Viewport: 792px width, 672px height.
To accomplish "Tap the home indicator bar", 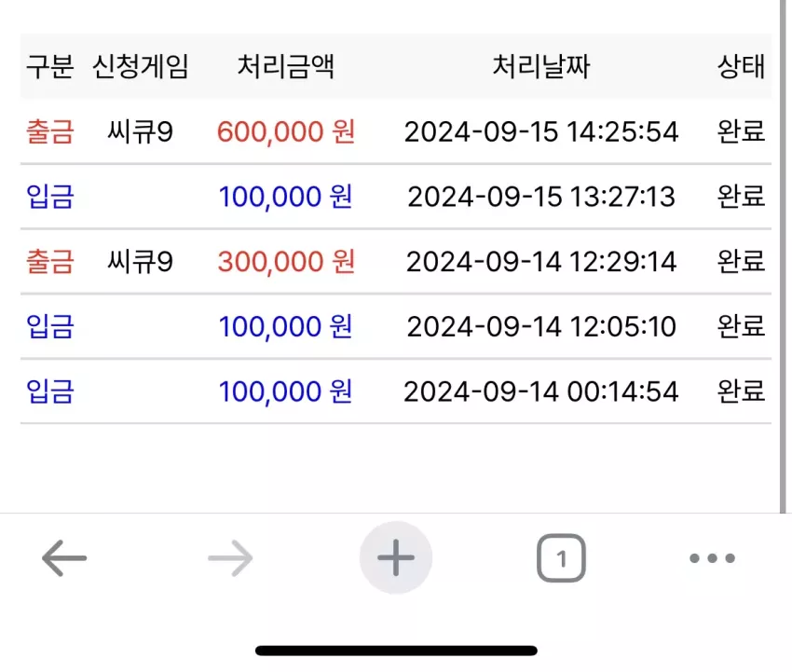I will (396, 651).
